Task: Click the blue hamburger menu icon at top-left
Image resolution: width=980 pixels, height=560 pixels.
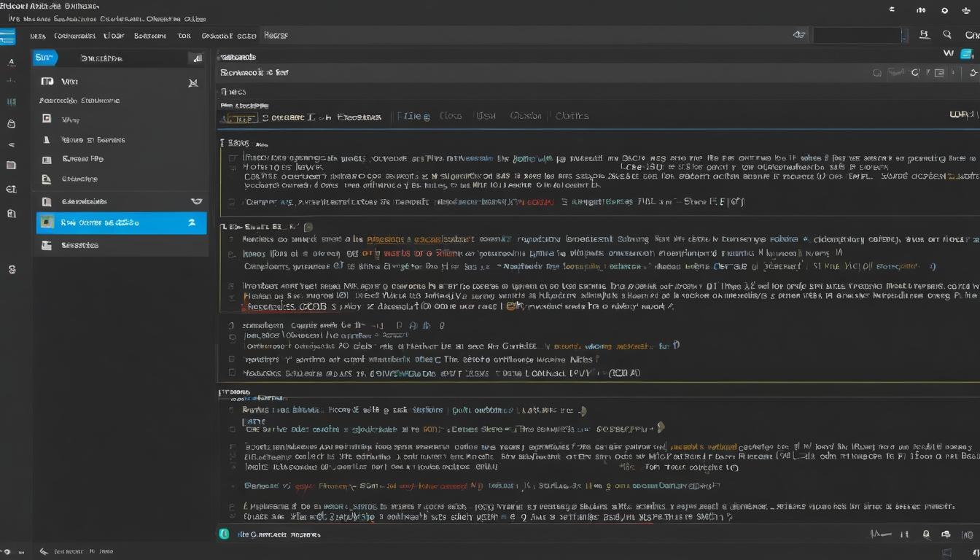Action: point(7,36)
